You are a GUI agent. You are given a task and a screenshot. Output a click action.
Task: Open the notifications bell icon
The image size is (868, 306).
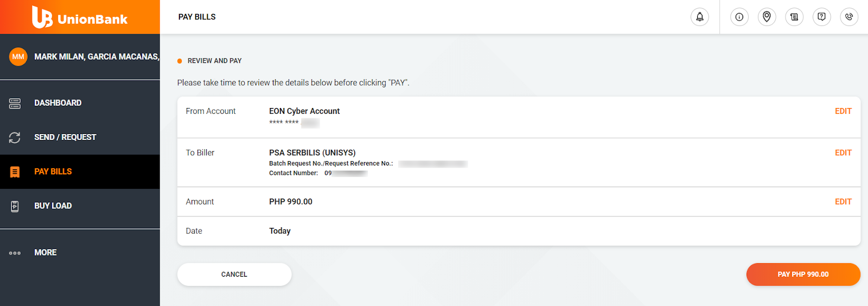(x=700, y=17)
